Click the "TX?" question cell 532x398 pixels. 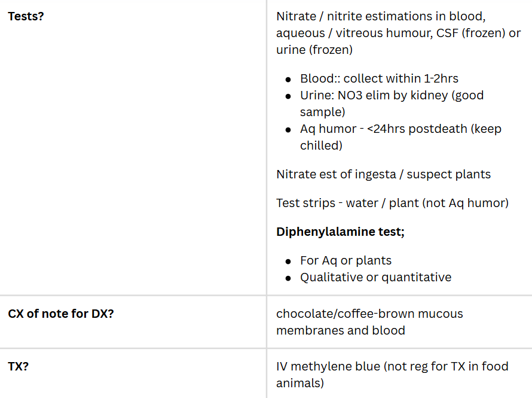[x=19, y=366]
